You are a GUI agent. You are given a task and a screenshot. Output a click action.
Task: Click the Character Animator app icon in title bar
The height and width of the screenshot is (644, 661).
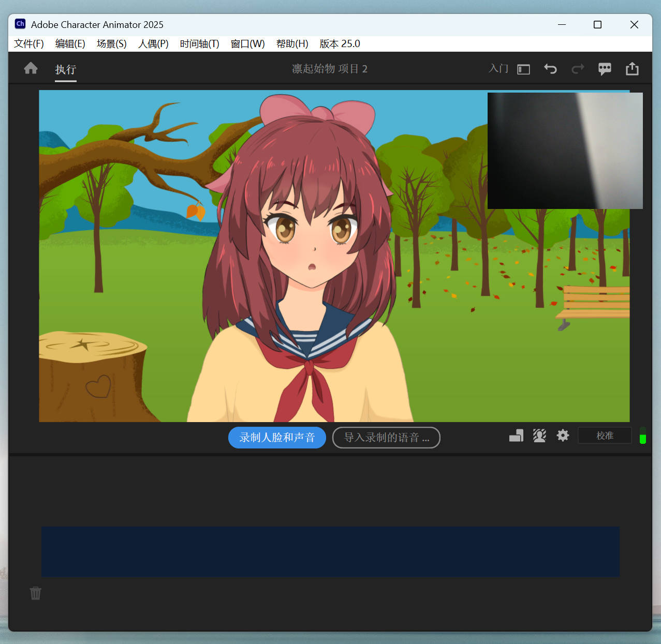click(20, 24)
